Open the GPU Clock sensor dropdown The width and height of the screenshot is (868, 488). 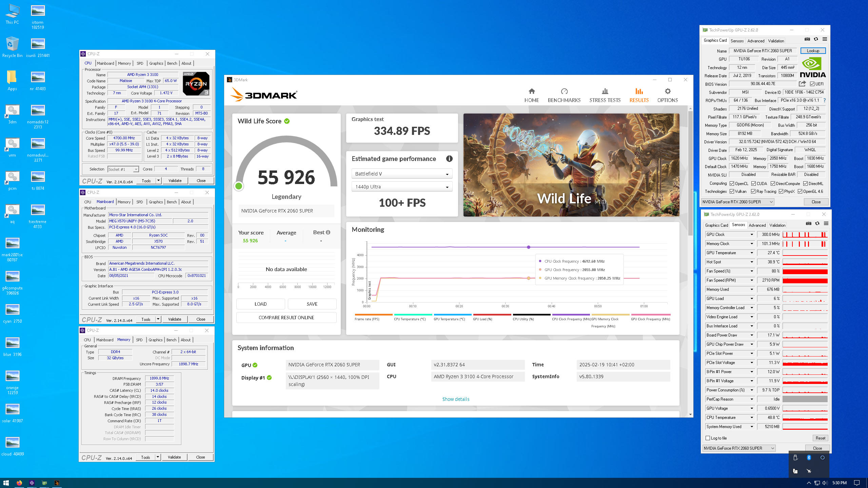pyautogui.click(x=751, y=235)
